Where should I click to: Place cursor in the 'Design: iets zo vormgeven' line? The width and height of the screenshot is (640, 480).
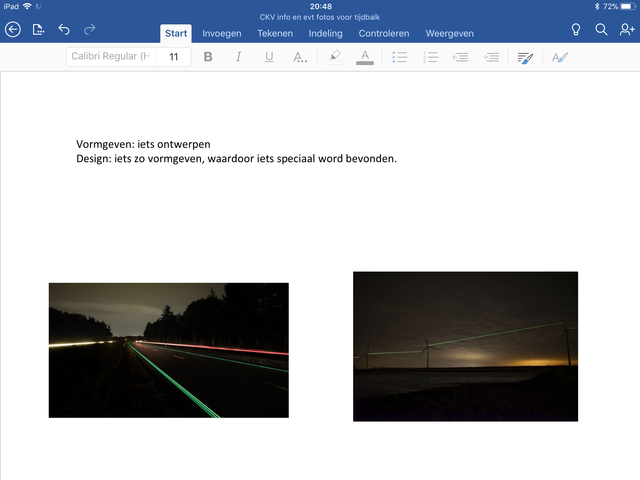tap(236, 158)
